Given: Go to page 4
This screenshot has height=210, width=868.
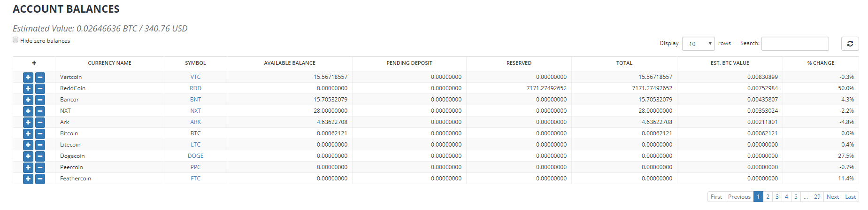Looking at the screenshot, I should click(786, 197).
